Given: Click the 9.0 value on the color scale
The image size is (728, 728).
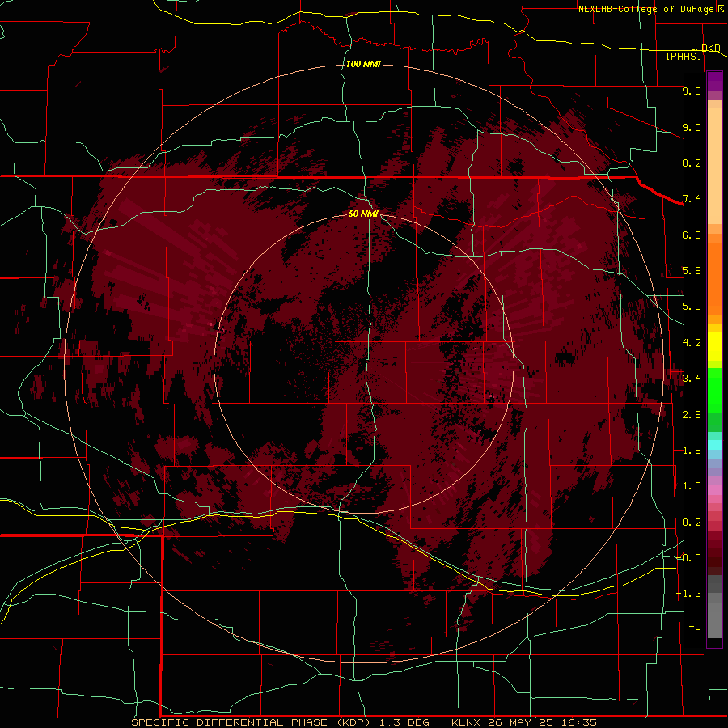Looking at the screenshot, I should [692, 127].
